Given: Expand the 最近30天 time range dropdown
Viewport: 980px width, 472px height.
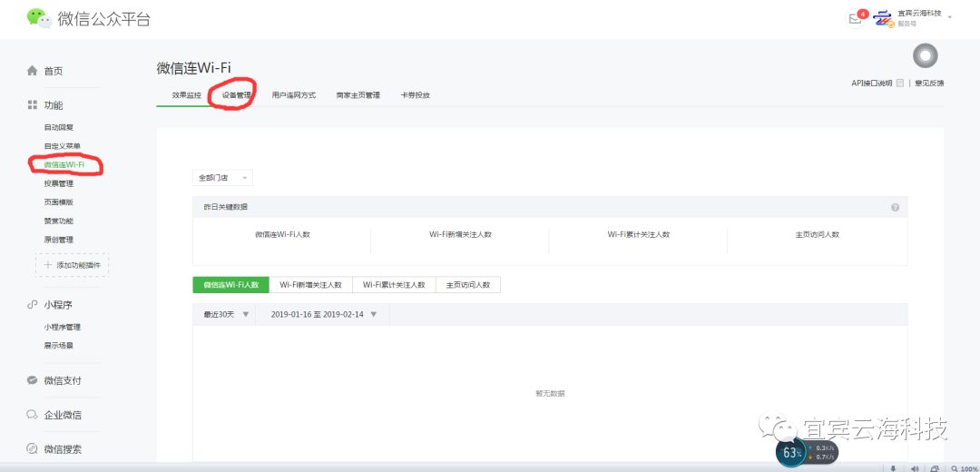Looking at the screenshot, I should [x=225, y=314].
